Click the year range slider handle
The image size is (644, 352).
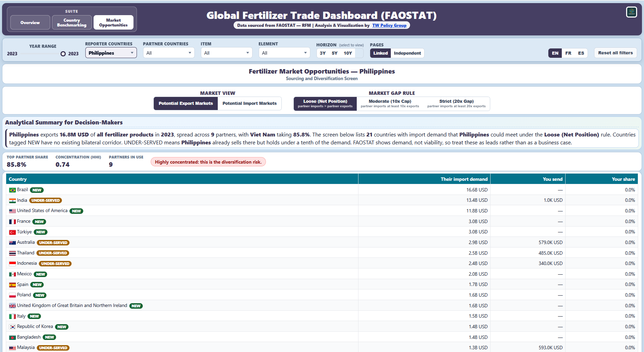click(x=63, y=54)
